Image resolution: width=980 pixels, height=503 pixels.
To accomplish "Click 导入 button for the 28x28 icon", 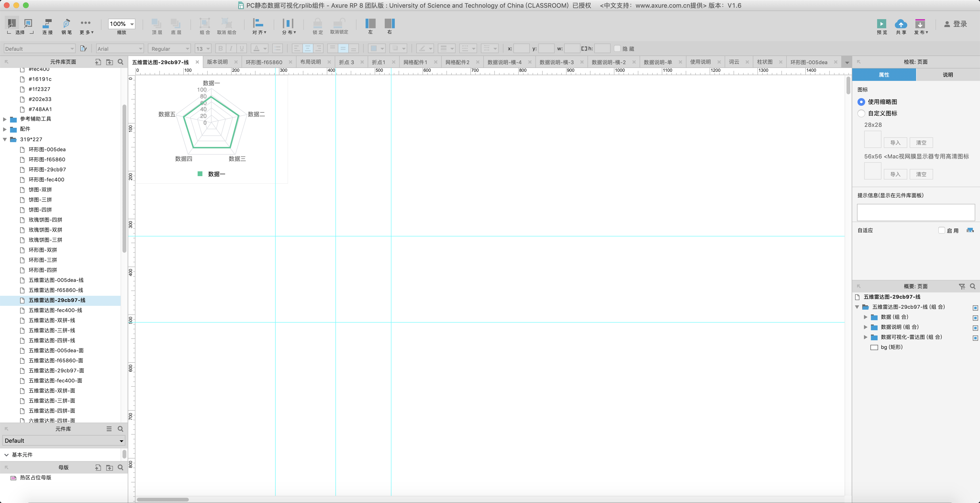I will coord(895,143).
